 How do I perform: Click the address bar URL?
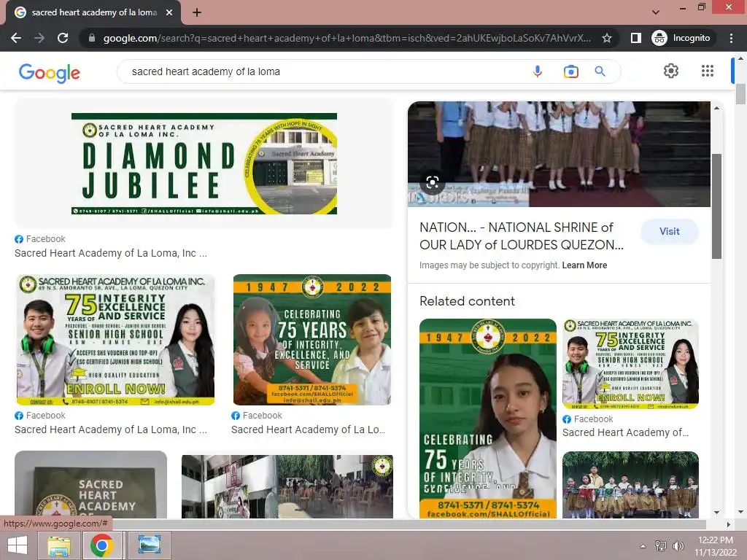click(x=347, y=38)
